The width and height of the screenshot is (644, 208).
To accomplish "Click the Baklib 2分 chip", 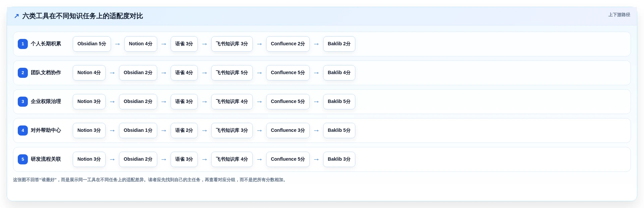I will click(339, 44).
